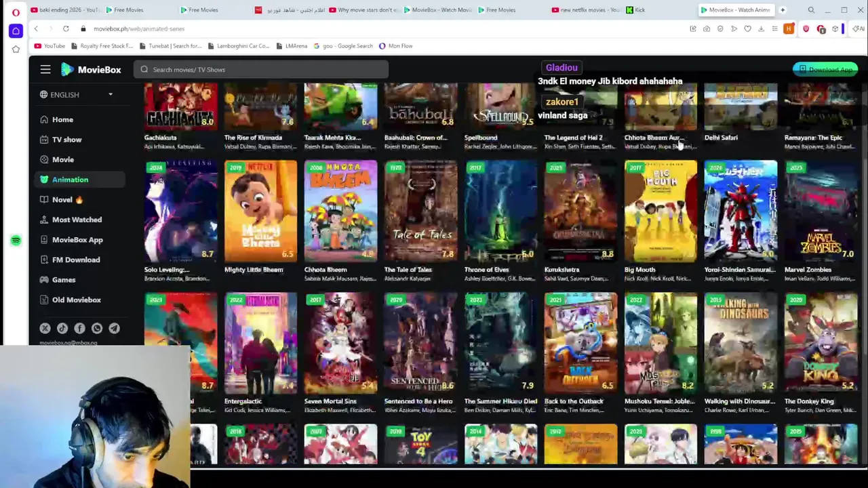Open the Seven Mortal Sins poster
The width and height of the screenshot is (868, 488).
click(x=340, y=344)
